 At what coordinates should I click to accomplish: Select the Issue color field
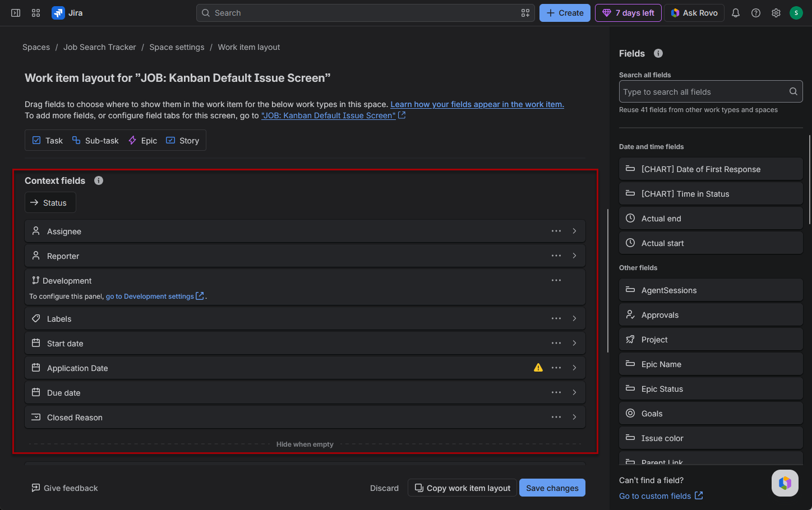(710, 438)
